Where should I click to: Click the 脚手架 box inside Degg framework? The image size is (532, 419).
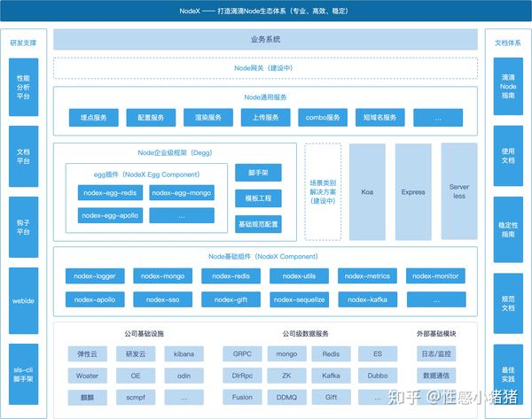tap(258, 173)
